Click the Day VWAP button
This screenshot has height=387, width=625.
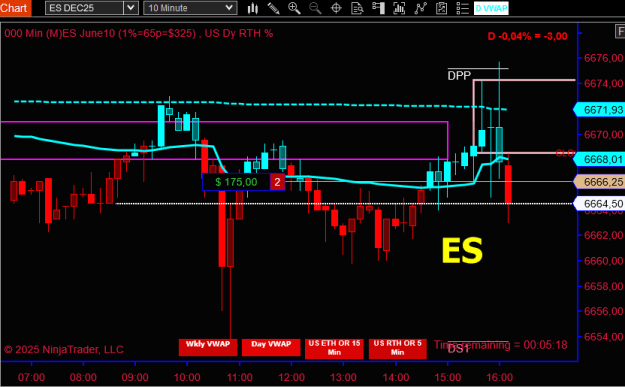pos(271,347)
